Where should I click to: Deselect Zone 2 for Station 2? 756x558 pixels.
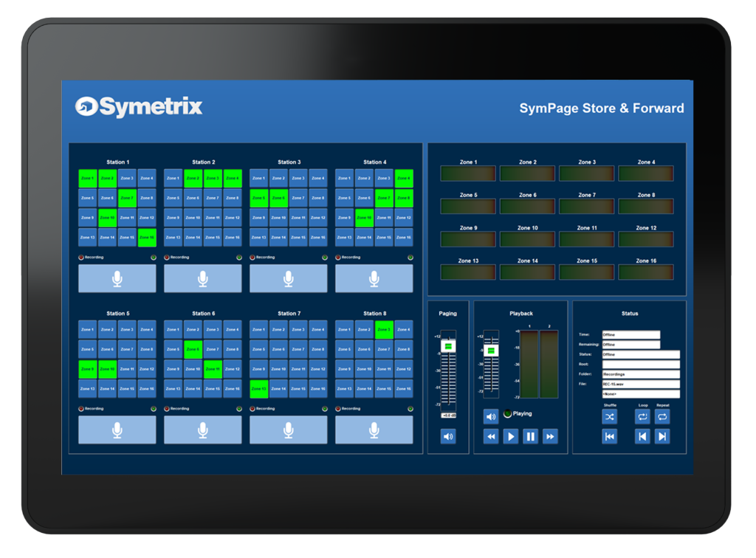pos(193,179)
